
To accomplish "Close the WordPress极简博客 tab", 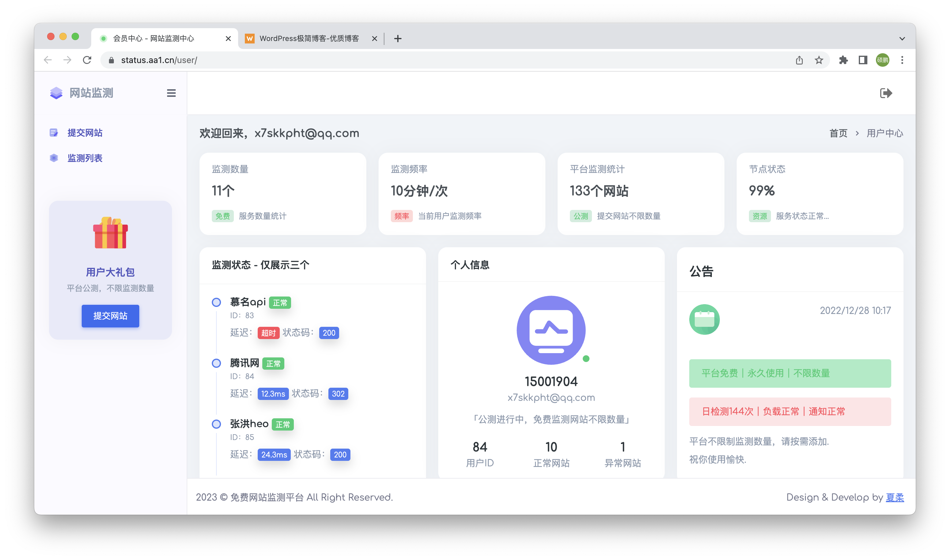I will click(374, 39).
